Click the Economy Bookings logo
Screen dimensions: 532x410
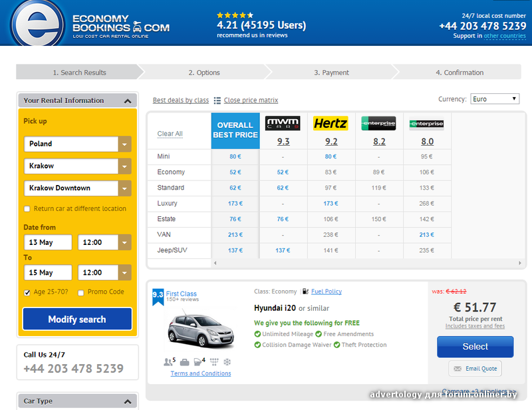click(91, 23)
